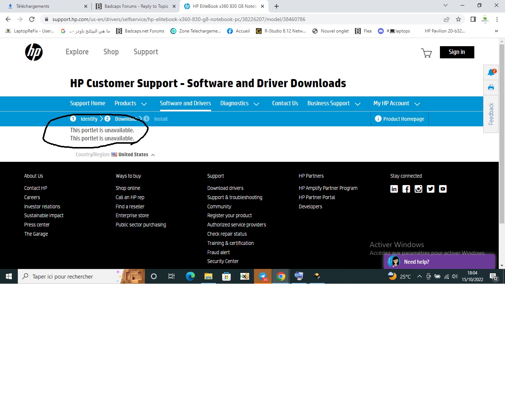Screen dimensions: 505x420
Task: Open the Windows notification center
Action: pyautogui.click(x=494, y=277)
